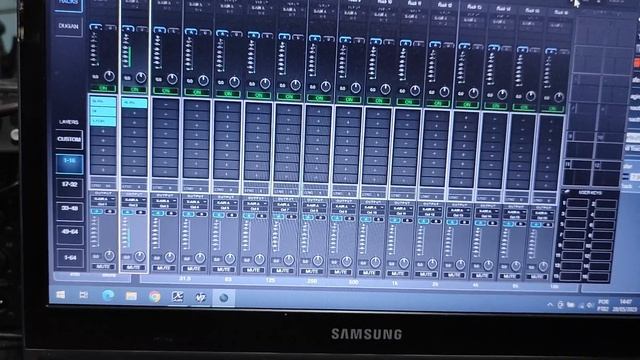Mute the seventh output strip
640x360 pixels.
pyautogui.click(x=282, y=271)
